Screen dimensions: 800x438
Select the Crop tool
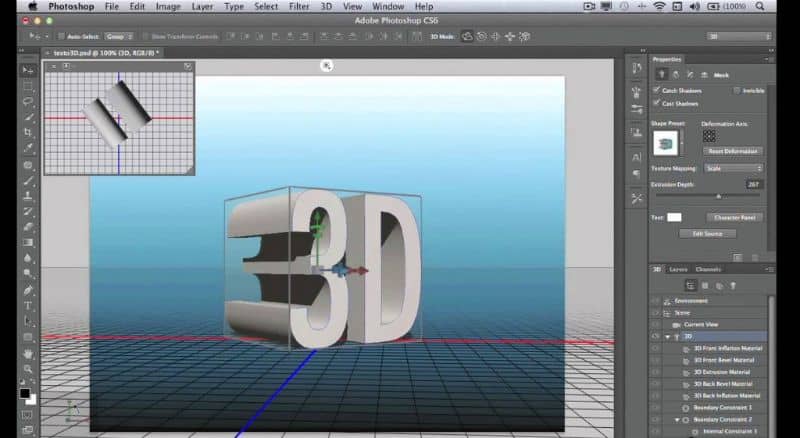pyautogui.click(x=28, y=133)
